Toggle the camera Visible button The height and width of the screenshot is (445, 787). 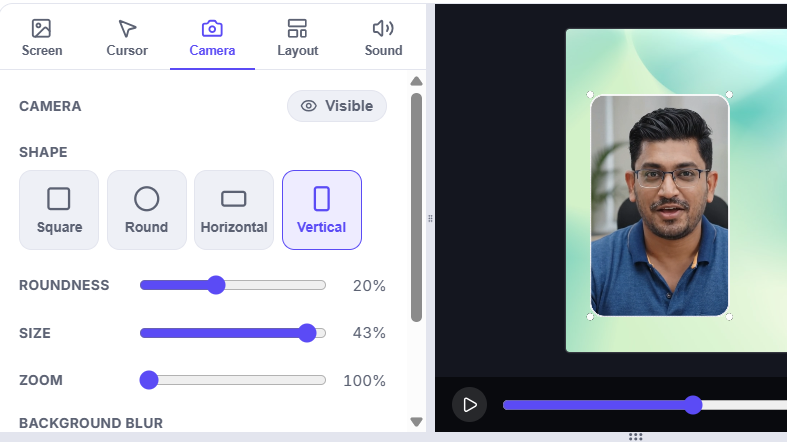coord(337,106)
